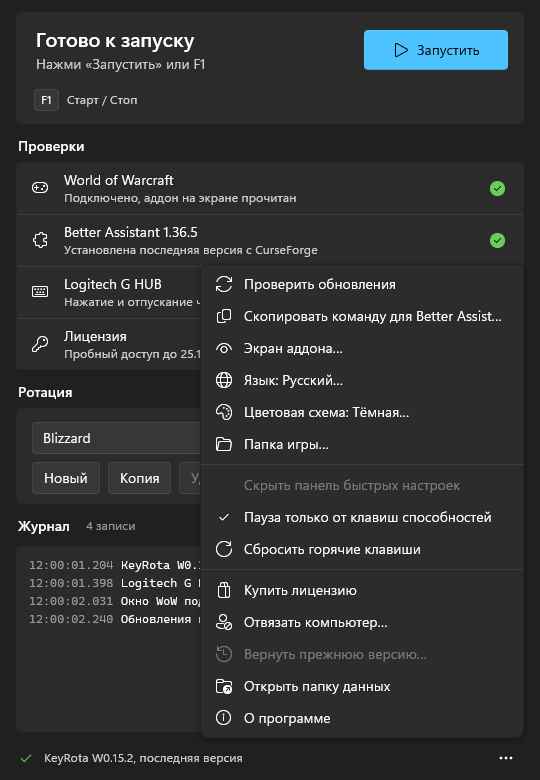The height and width of the screenshot is (780, 540).
Task: Click the Проверки section heading
Action: point(51,146)
